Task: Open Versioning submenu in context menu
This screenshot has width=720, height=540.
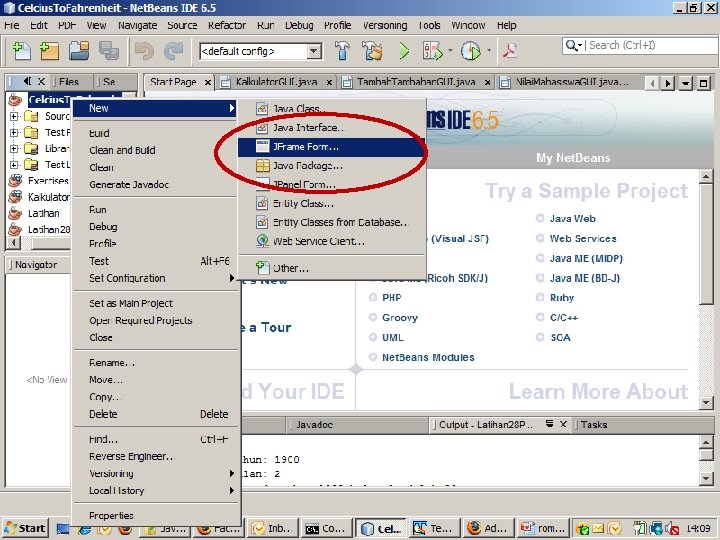Action: tap(156, 473)
